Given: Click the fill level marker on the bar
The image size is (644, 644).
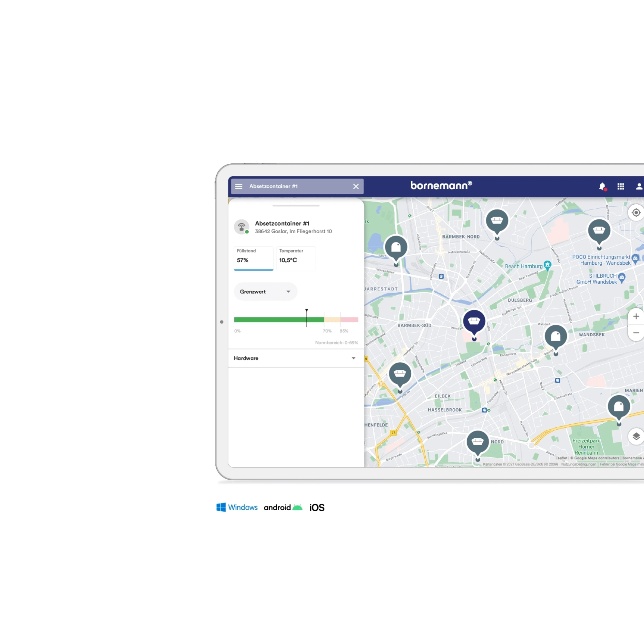Looking at the screenshot, I should point(307,318).
